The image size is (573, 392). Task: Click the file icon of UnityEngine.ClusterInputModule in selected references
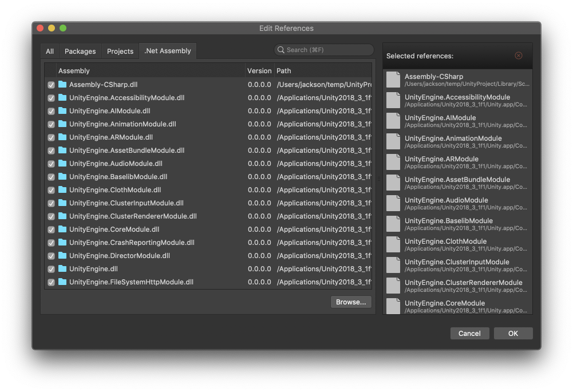coord(394,265)
